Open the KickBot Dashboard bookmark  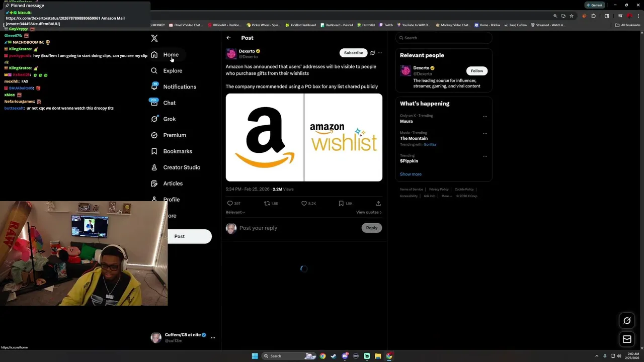301,25
